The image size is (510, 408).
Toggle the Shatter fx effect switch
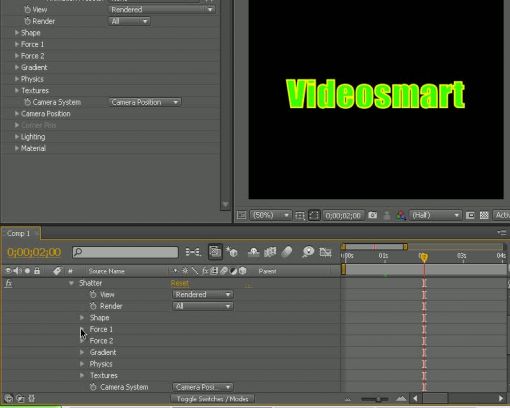[x=9, y=283]
